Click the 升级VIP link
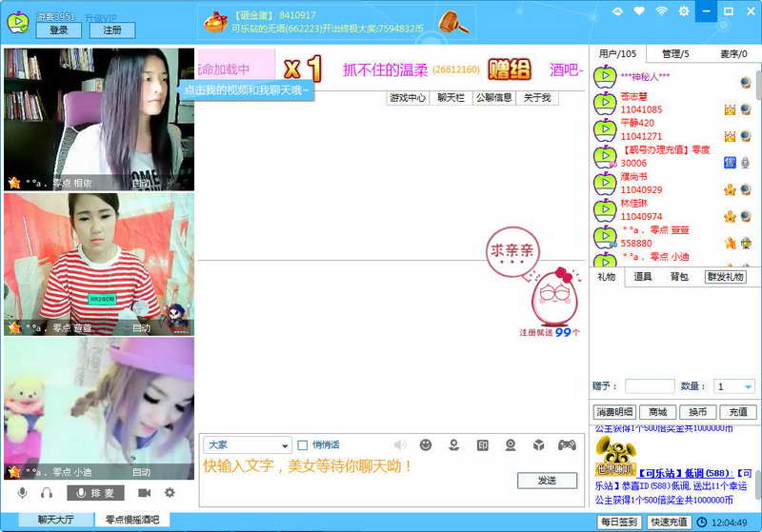Image resolution: width=762 pixels, height=532 pixels. point(101,17)
